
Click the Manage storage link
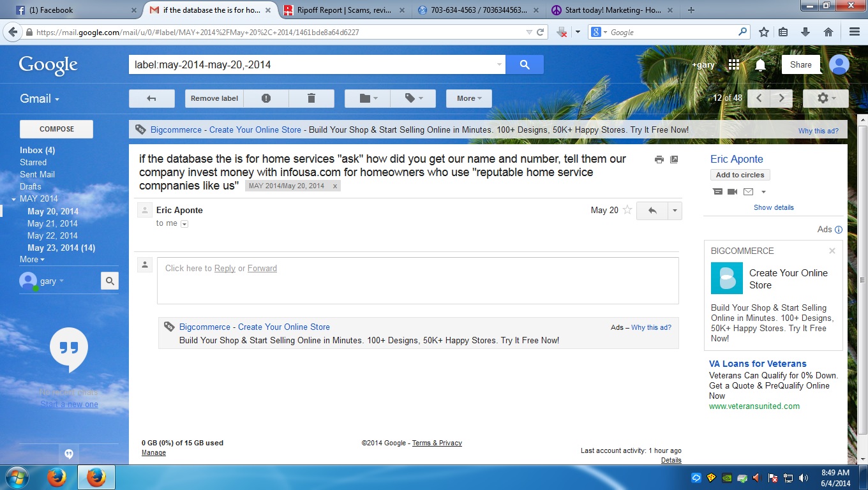[154, 452]
